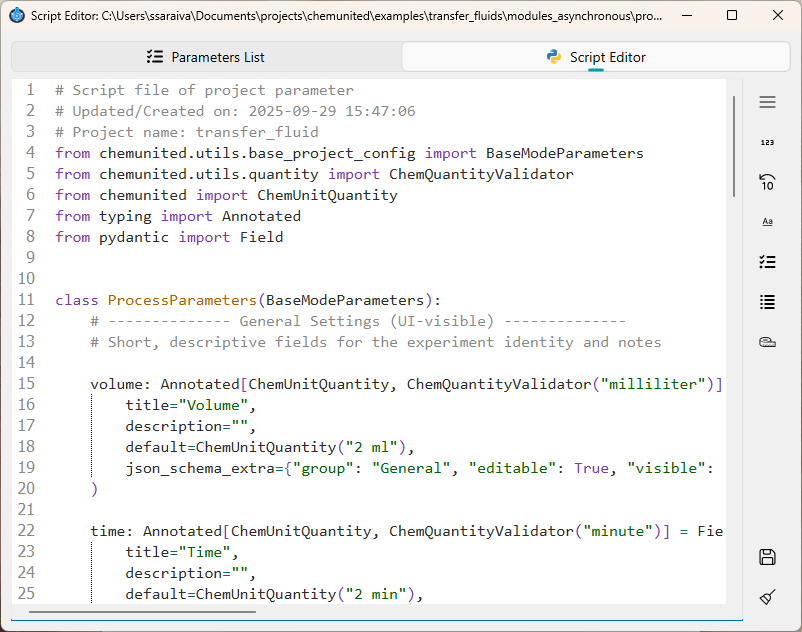Save the script with the floppy disk icon
The height and width of the screenshot is (632, 802).
(767, 557)
